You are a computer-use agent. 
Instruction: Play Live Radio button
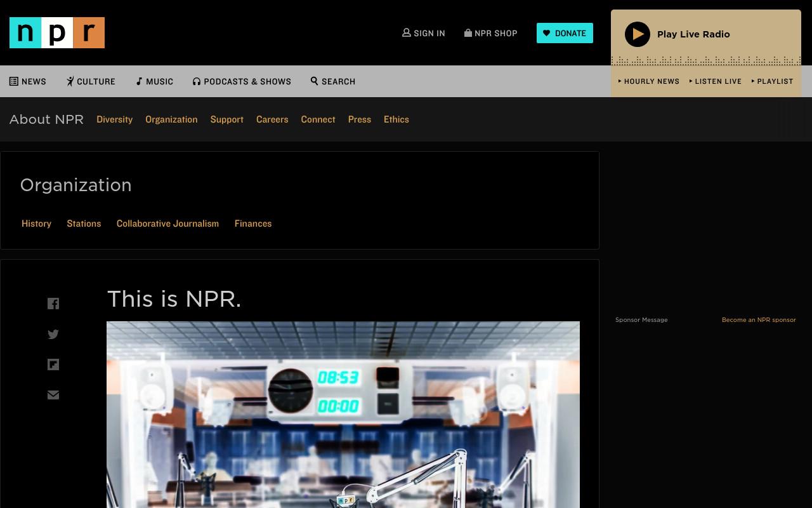point(678,34)
